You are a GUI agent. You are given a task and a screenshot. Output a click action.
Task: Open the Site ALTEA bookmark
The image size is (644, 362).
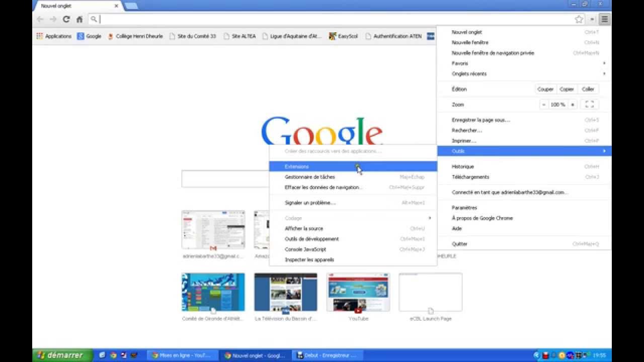(239, 36)
